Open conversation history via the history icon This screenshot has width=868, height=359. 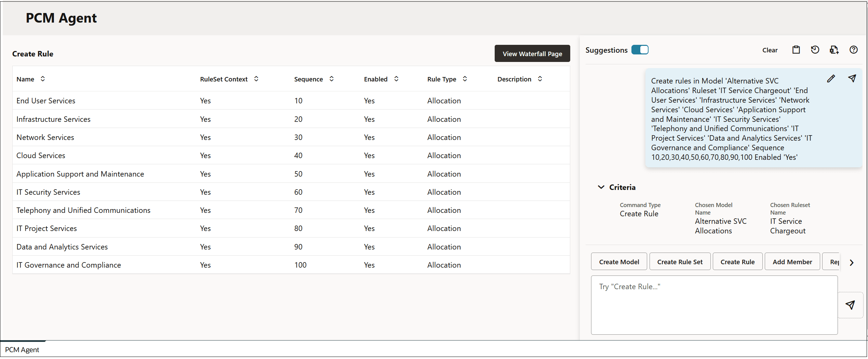pyautogui.click(x=815, y=50)
